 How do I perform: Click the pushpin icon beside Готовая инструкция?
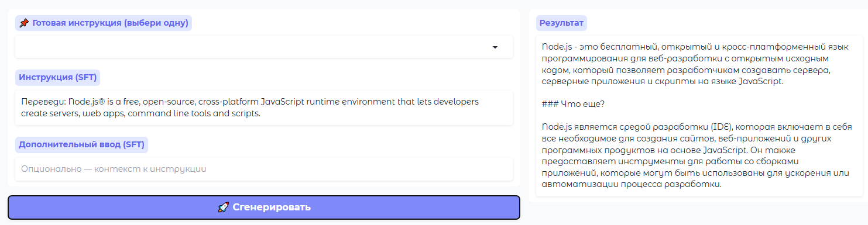tap(24, 23)
